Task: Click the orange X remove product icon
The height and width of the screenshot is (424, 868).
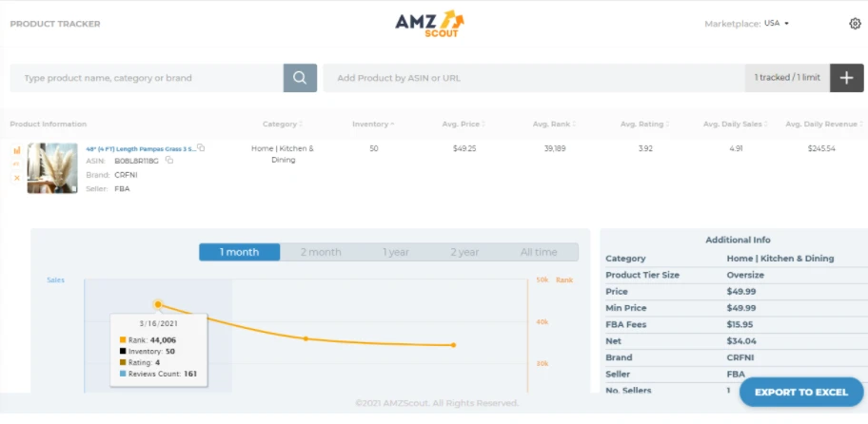Action: click(x=16, y=178)
